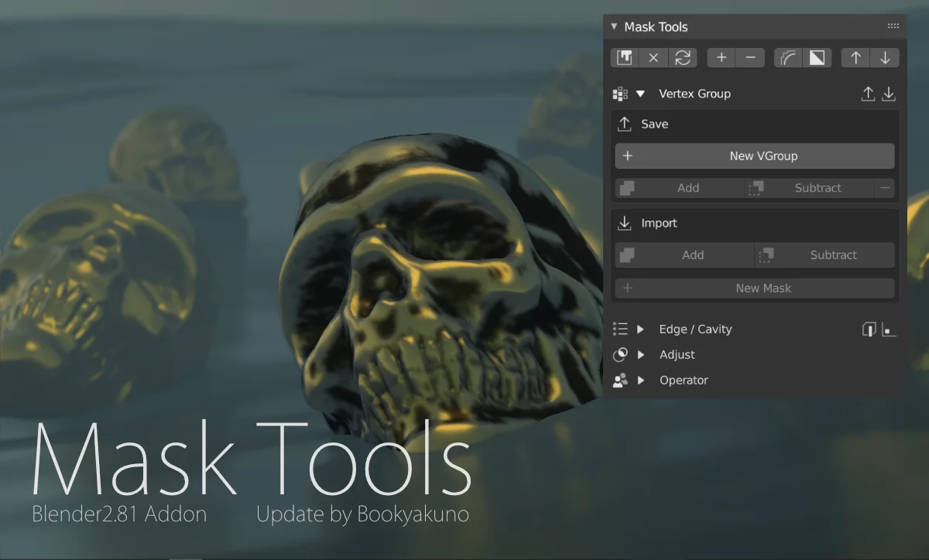Collapse the Mask Tools panel header triangle
929x560 pixels.
tap(614, 26)
